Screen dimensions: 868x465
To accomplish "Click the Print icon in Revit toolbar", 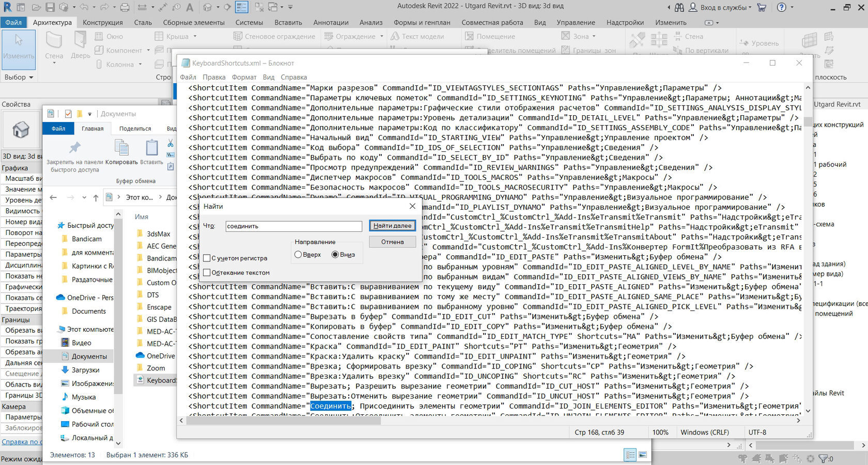I will tap(125, 7).
